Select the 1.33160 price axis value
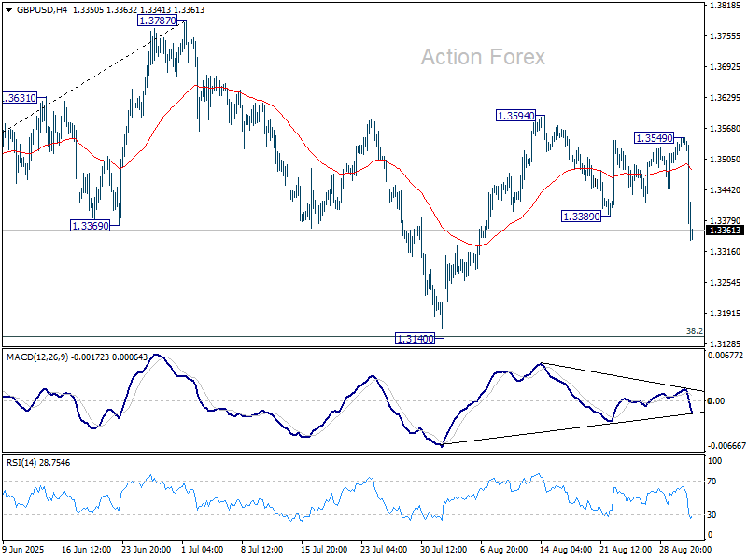The height and width of the screenshot is (560, 747). coord(726,251)
